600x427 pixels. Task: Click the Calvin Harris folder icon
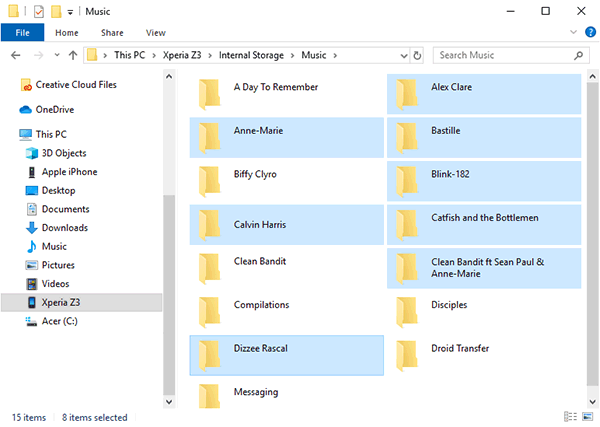click(x=210, y=225)
